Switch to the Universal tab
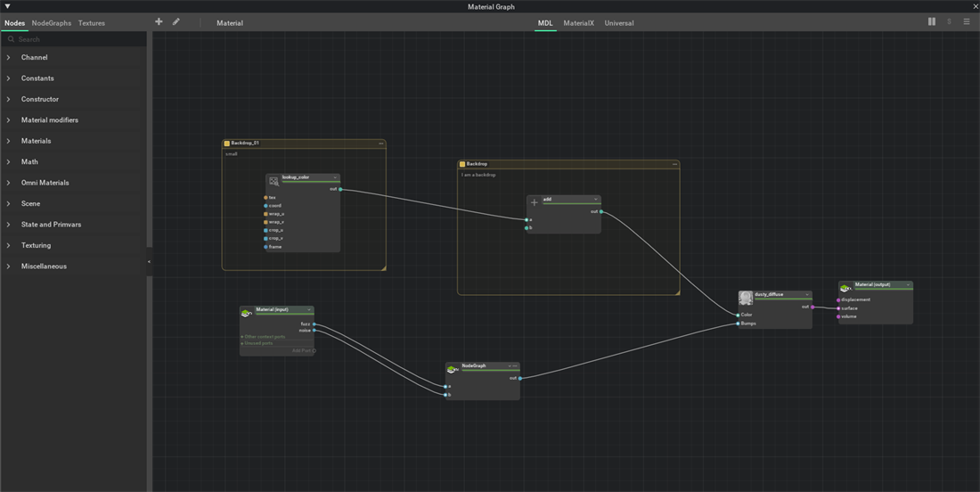980x492 pixels. pyautogui.click(x=619, y=23)
